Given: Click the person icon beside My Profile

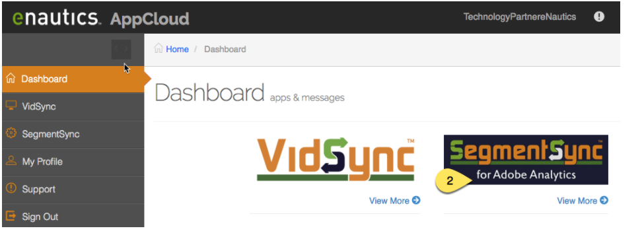Looking at the screenshot, I should pos(11,160).
